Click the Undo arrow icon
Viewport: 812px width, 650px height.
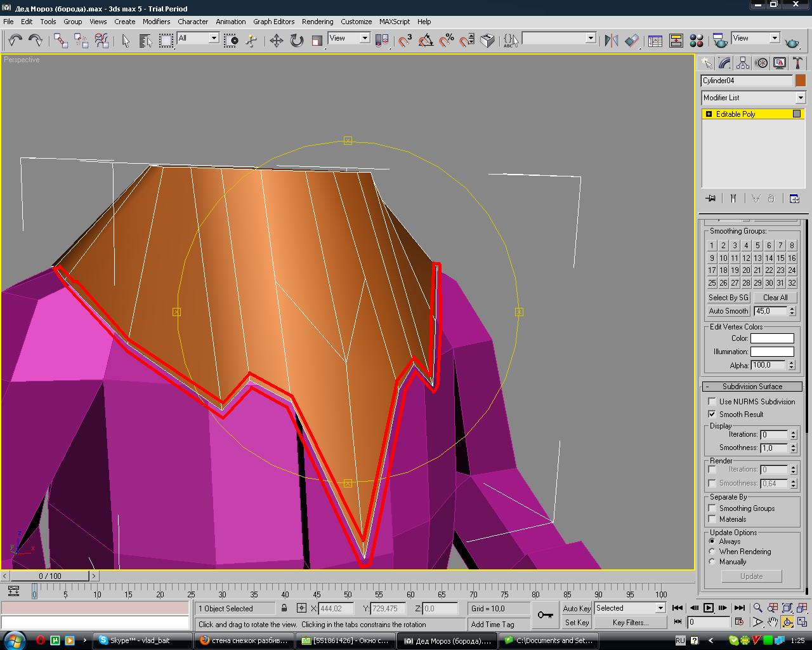pyautogui.click(x=15, y=41)
